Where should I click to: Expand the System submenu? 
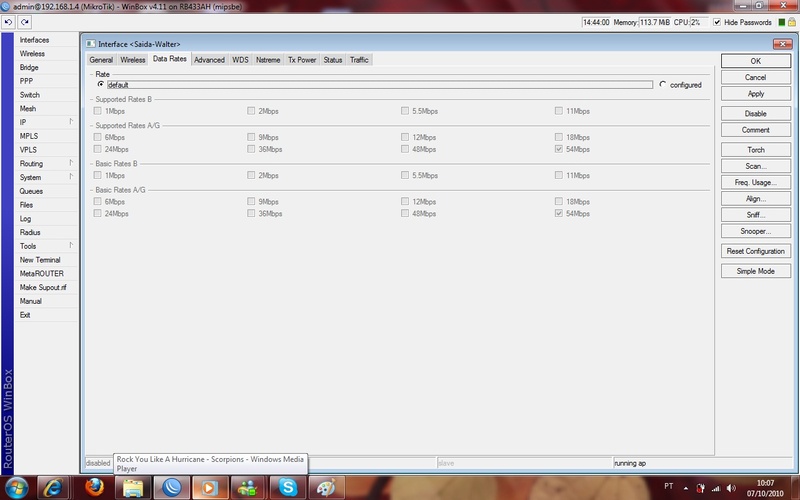pos(71,177)
